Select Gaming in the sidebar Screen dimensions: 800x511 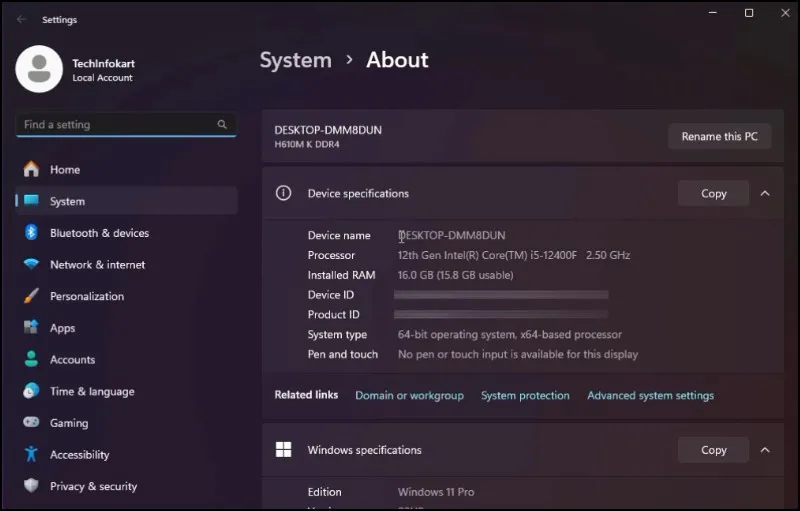pyautogui.click(x=127, y=423)
